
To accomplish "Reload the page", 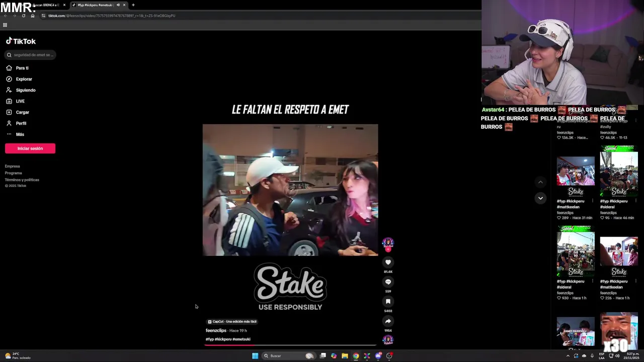I will click(23, 16).
